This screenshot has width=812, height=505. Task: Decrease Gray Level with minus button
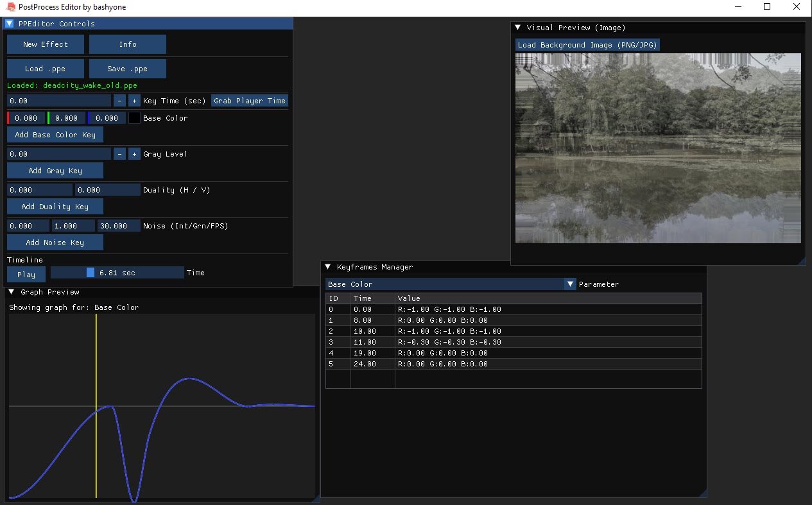coord(119,154)
